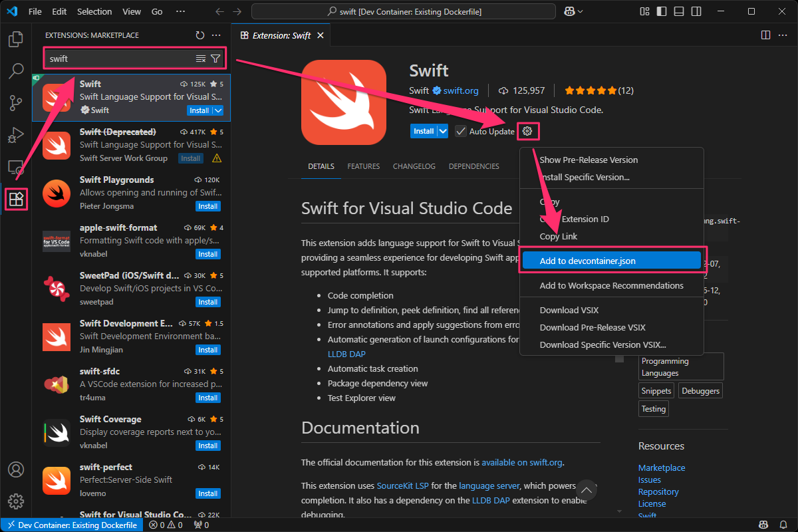Open the Run and Debug view
This screenshot has width=798, height=532.
16,135
